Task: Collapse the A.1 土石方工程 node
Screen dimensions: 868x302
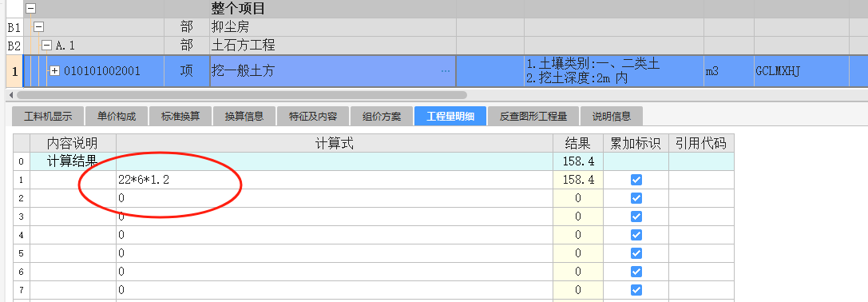Action: point(46,46)
